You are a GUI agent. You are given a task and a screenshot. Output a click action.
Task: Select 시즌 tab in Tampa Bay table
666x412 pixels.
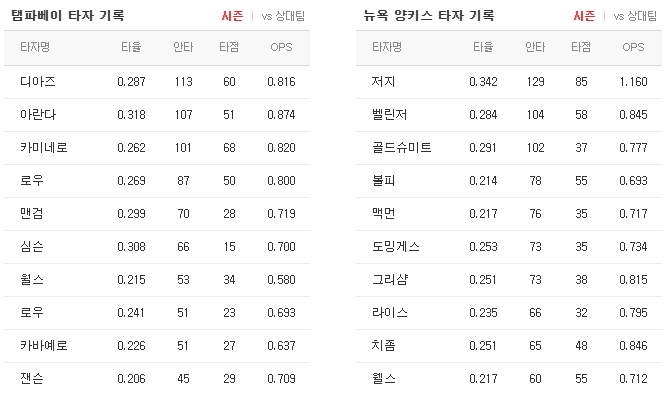click(232, 16)
